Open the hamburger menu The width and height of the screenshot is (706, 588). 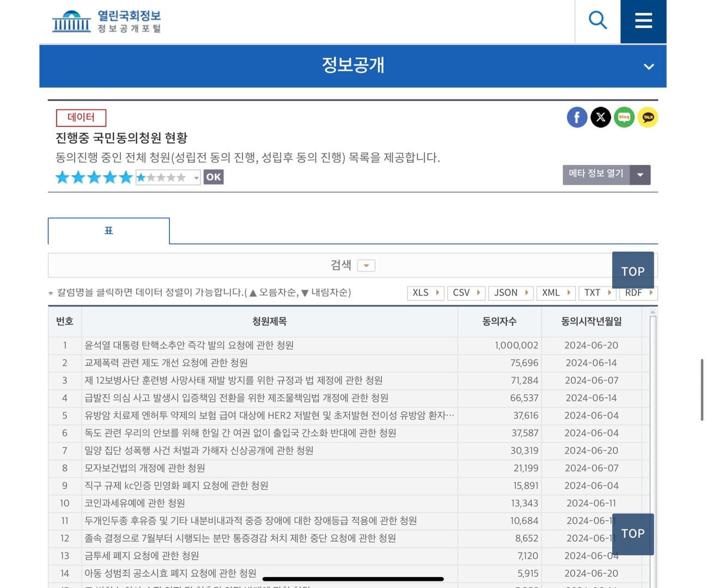point(643,21)
